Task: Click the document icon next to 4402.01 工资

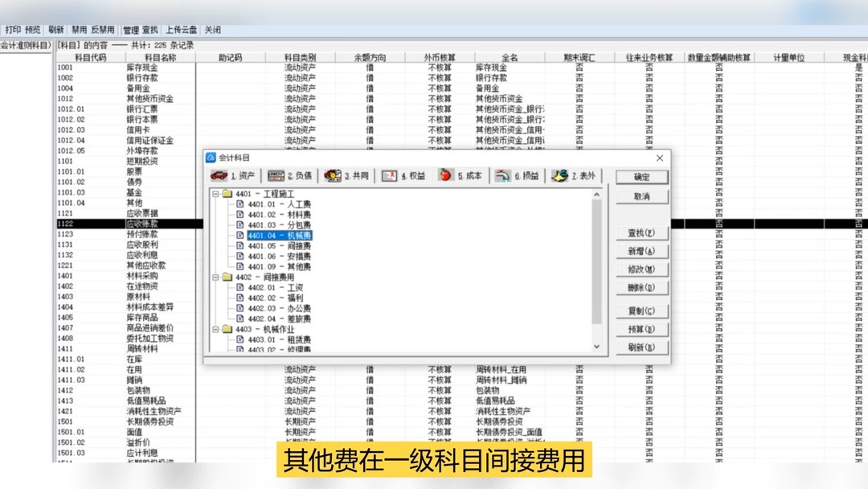Action: [240, 287]
